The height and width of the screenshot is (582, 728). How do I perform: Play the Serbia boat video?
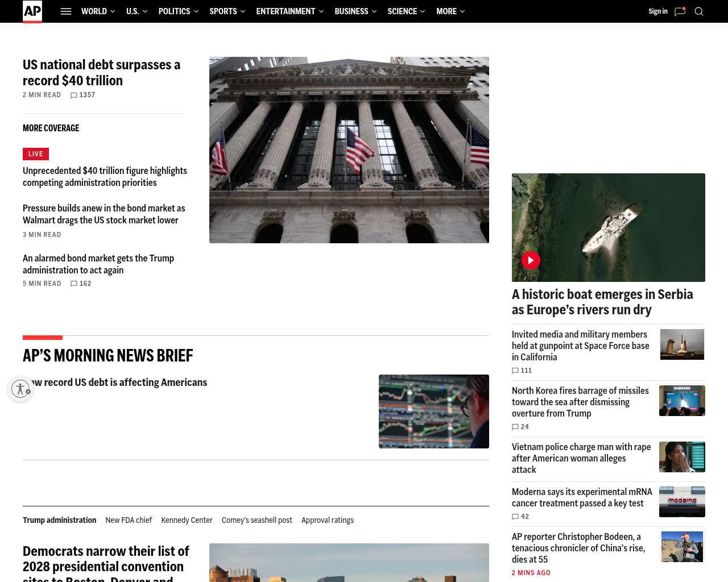coord(531,260)
